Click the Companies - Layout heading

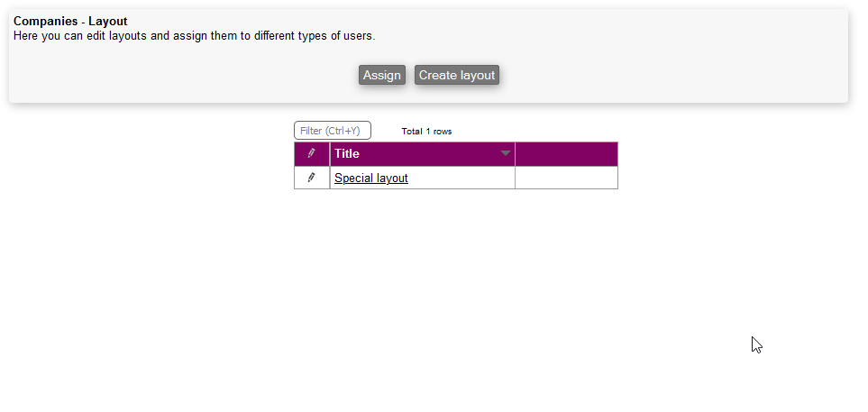(70, 21)
